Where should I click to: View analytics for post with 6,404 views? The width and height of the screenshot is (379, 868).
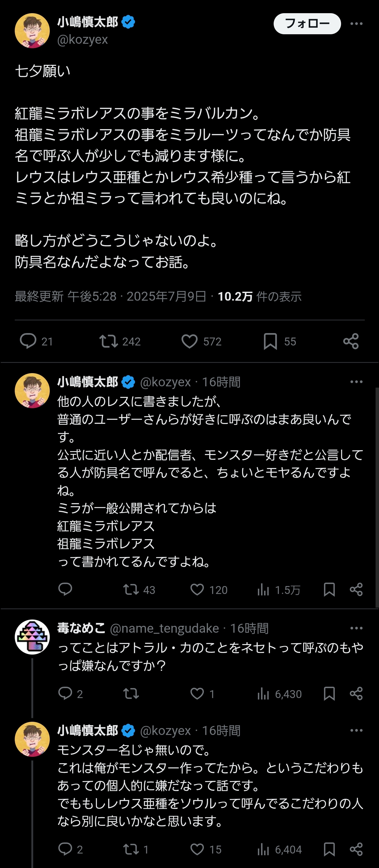point(263,850)
